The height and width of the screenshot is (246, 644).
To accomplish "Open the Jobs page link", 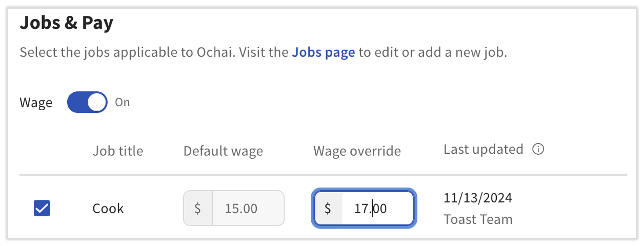I will click(323, 53).
